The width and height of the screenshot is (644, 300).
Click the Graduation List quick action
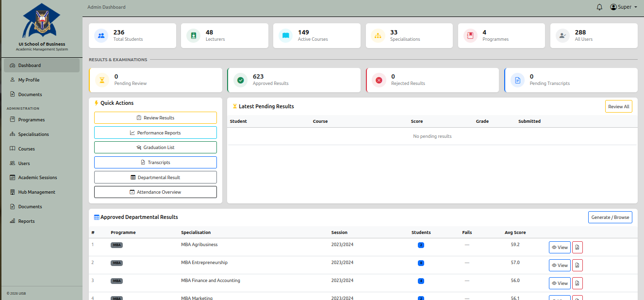point(155,148)
